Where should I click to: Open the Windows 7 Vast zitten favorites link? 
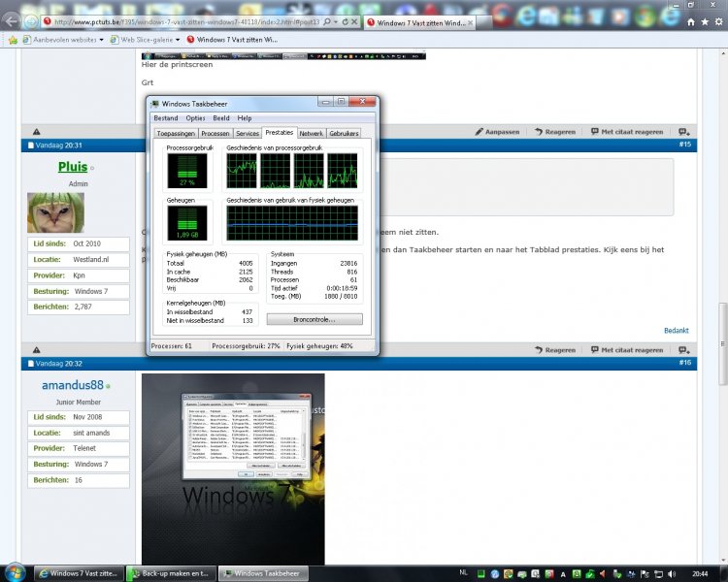232,40
